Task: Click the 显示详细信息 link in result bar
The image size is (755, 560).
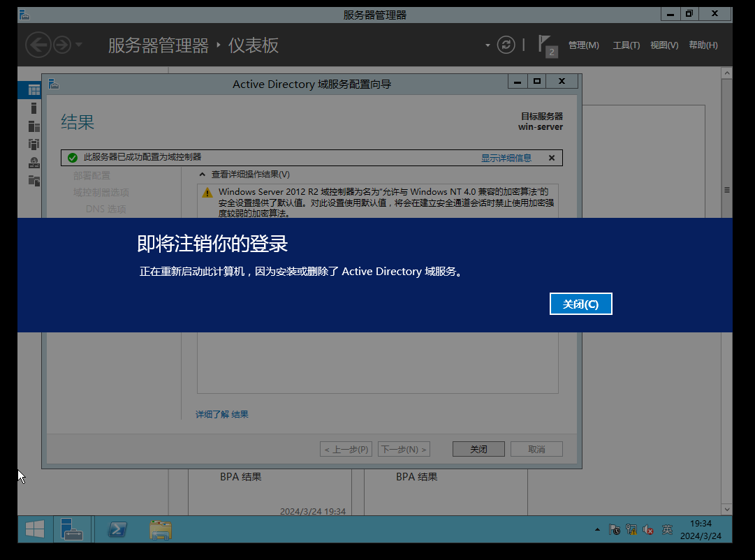Action: (x=506, y=158)
